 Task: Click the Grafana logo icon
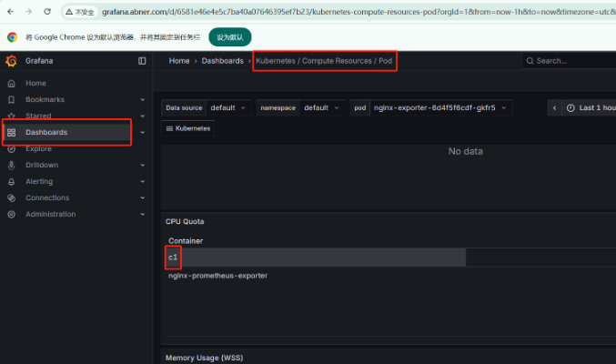tap(12, 61)
